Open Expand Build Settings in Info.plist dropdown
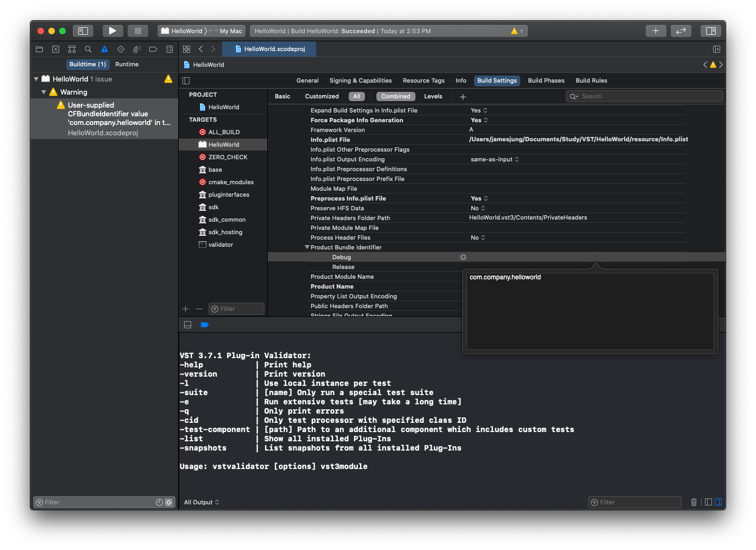The height and width of the screenshot is (550, 756). coord(479,110)
